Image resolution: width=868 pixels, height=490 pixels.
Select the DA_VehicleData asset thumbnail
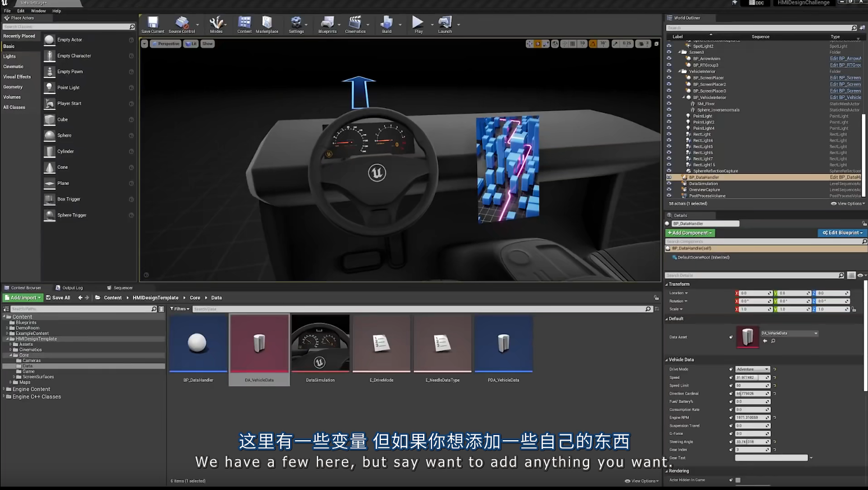click(x=259, y=344)
